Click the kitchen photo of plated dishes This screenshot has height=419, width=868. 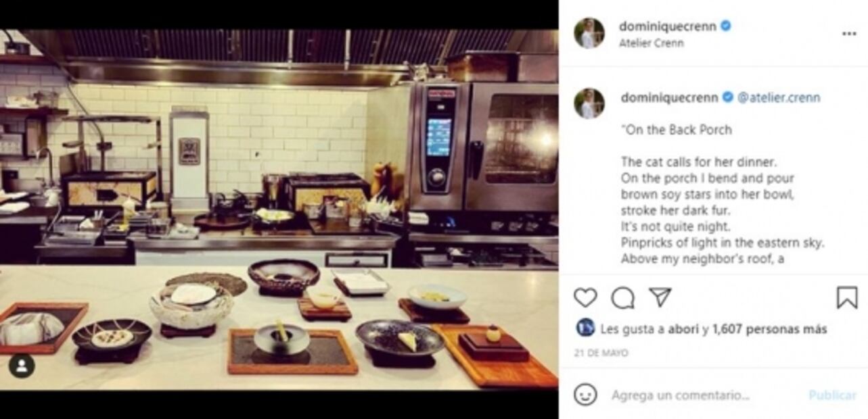pos(279,209)
